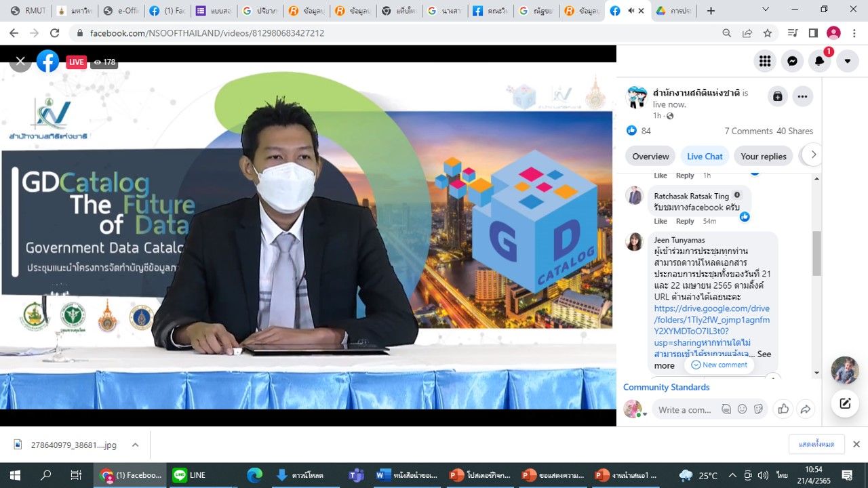
Task: Open the 7 Comments link
Action: click(748, 131)
